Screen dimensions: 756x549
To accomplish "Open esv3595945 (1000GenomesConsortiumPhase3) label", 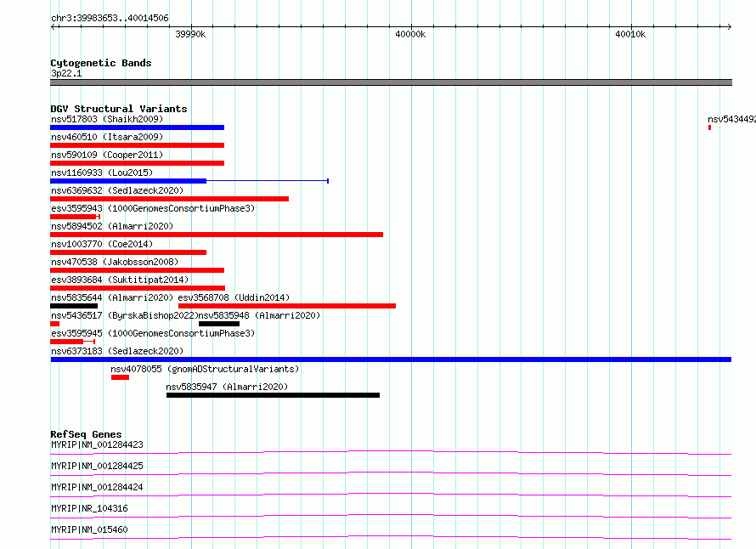I will (x=153, y=333).
